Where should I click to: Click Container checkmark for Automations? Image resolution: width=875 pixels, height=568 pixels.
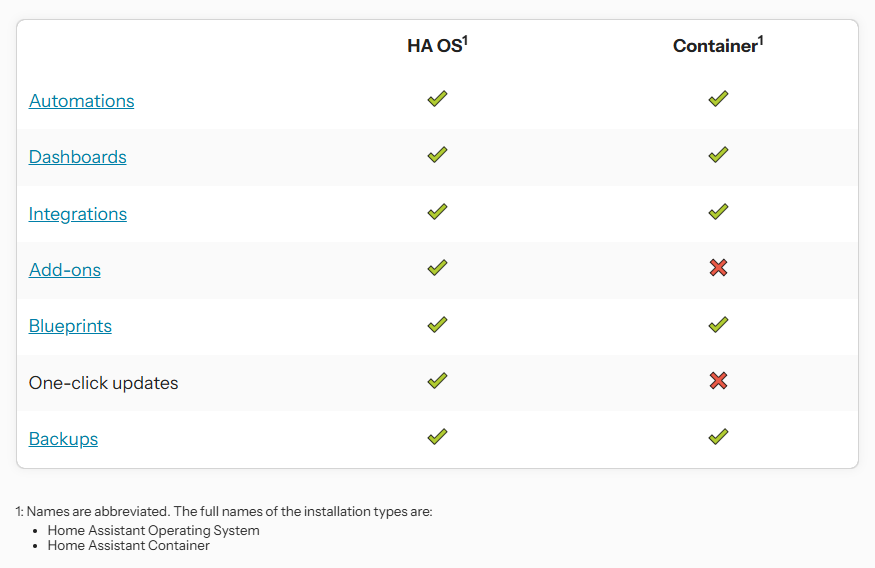click(x=718, y=99)
